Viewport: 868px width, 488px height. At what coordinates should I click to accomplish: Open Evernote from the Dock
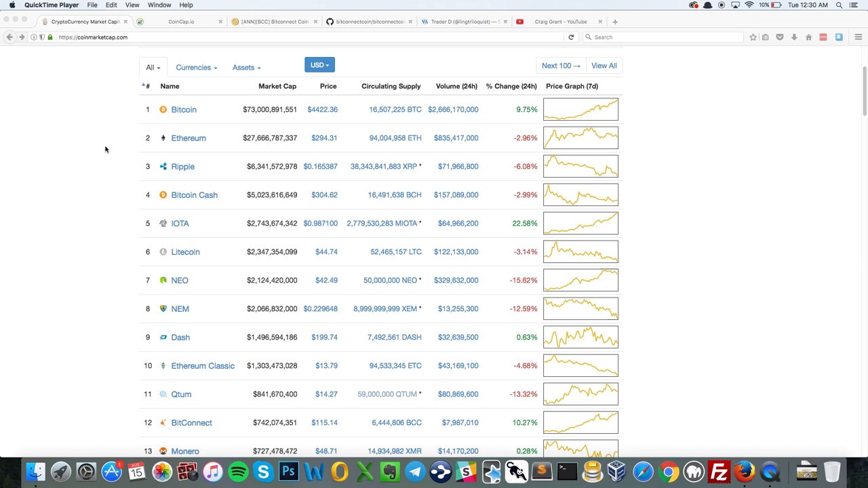pyautogui.click(x=390, y=471)
